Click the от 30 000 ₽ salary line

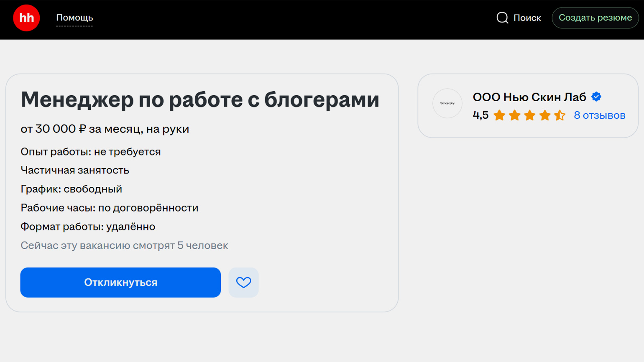[105, 129]
